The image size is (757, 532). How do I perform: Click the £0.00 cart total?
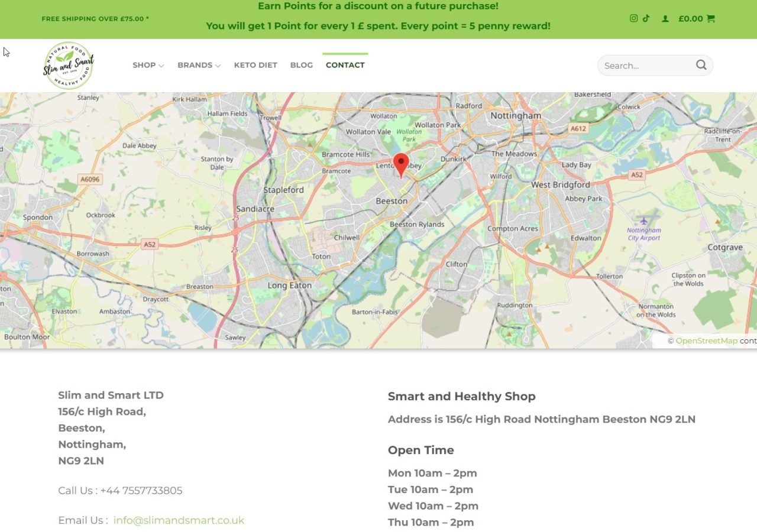pyautogui.click(x=690, y=18)
